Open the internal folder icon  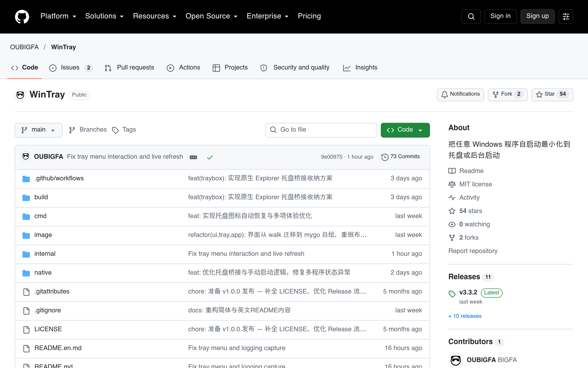click(x=26, y=254)
